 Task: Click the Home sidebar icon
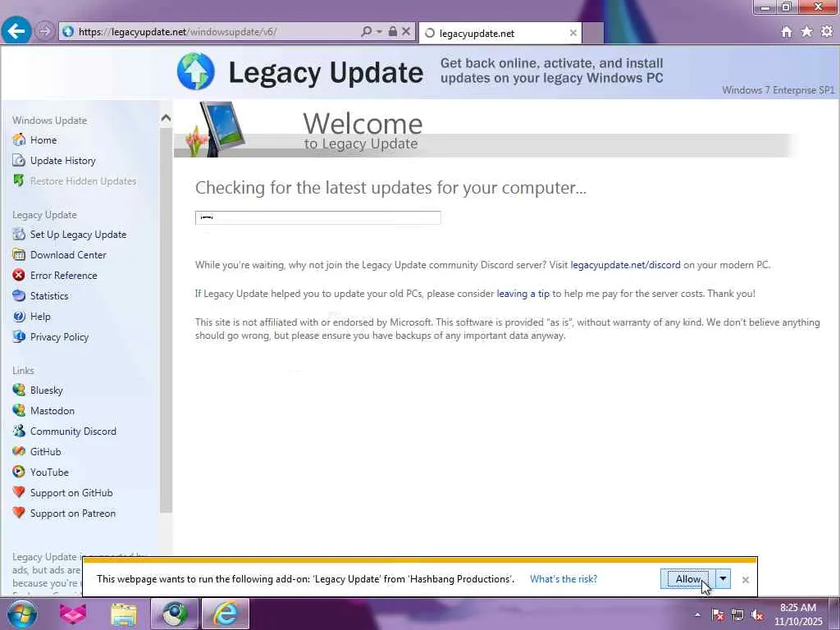pos(19,139)
